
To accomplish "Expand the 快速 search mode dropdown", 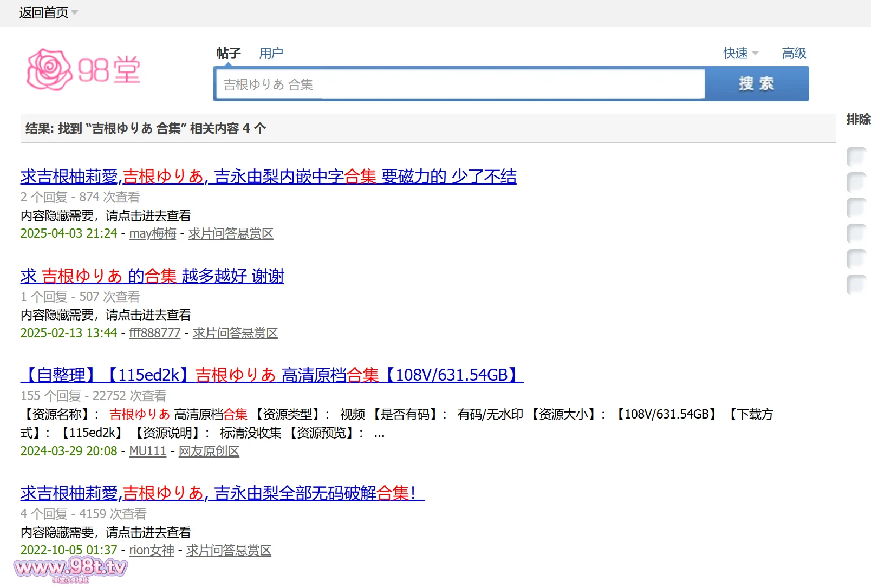I will [740, 53].
